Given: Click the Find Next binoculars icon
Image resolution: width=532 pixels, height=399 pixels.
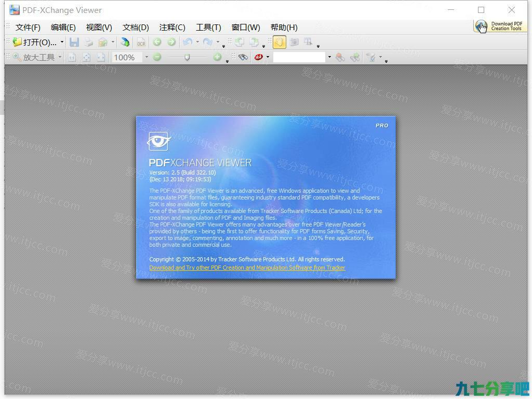Looking at the screenshot, I should tap(354, 57).
